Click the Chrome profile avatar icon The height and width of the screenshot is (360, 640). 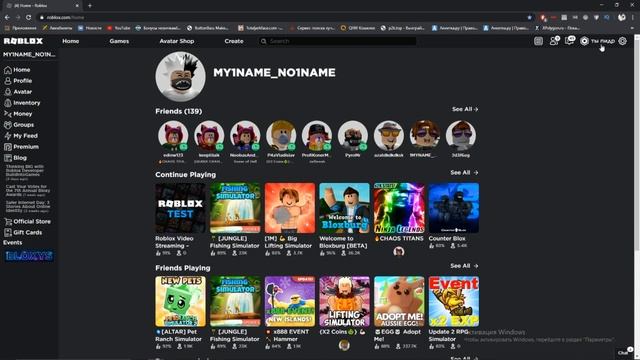click(622, 17)
